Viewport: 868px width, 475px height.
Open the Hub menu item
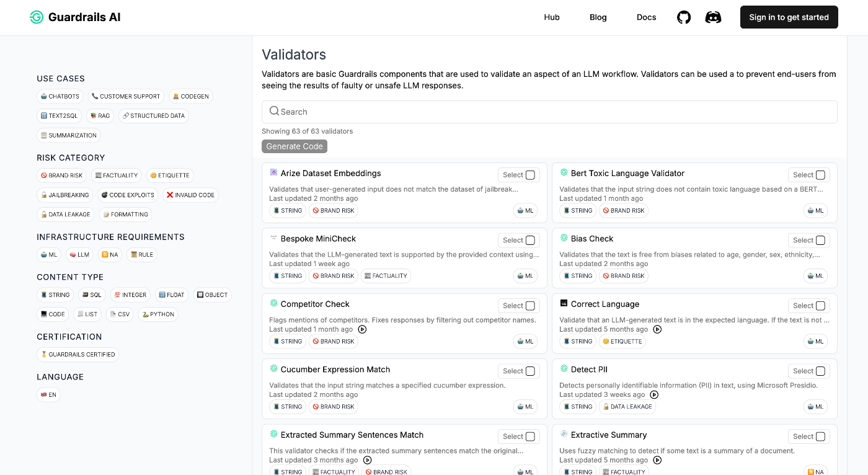tap(552, 17)
